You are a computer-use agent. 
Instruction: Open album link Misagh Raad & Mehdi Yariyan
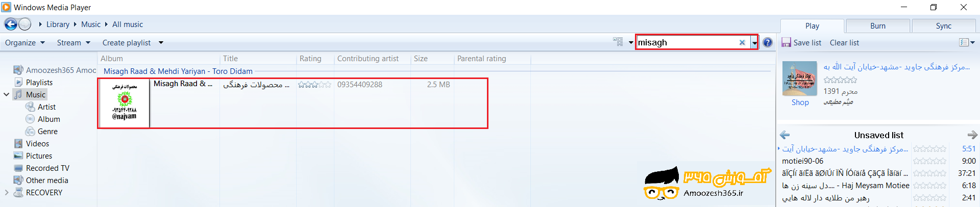[178, 71]
